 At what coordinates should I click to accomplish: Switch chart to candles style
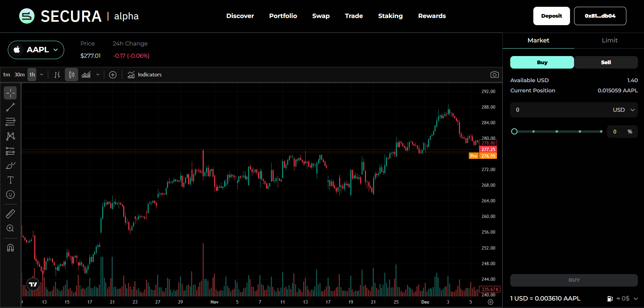click(x=71, y=75)
